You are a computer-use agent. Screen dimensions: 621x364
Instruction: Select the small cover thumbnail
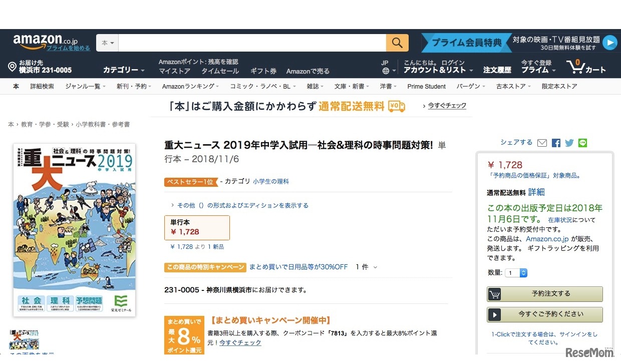[24, 338]
